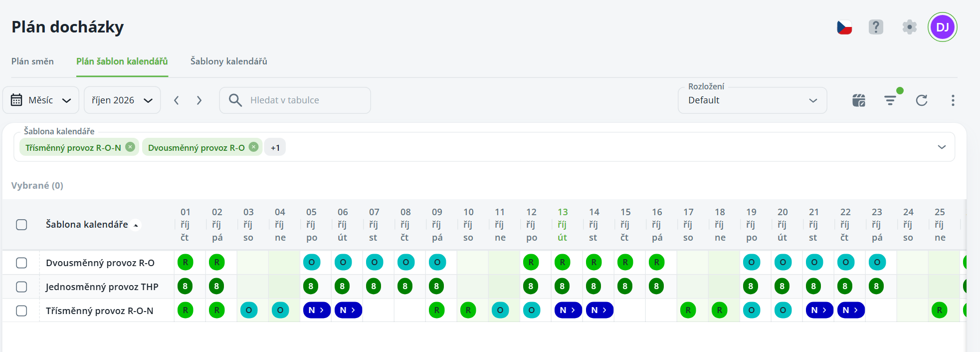Screen dimensions: 980x352
Task: Open the říjen 2026 month dropdown
Action: coord(122,100)
